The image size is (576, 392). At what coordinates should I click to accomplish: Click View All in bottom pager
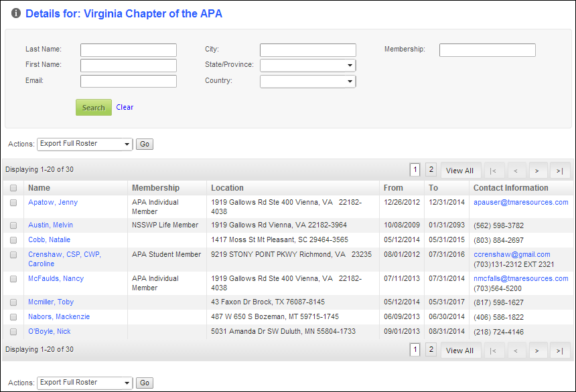click(x=459, y=350)
